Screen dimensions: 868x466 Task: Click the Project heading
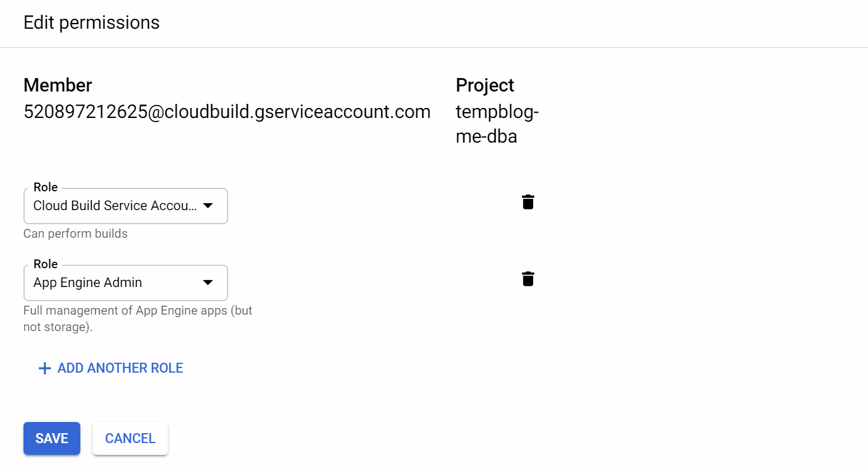(x=484, y=85)
